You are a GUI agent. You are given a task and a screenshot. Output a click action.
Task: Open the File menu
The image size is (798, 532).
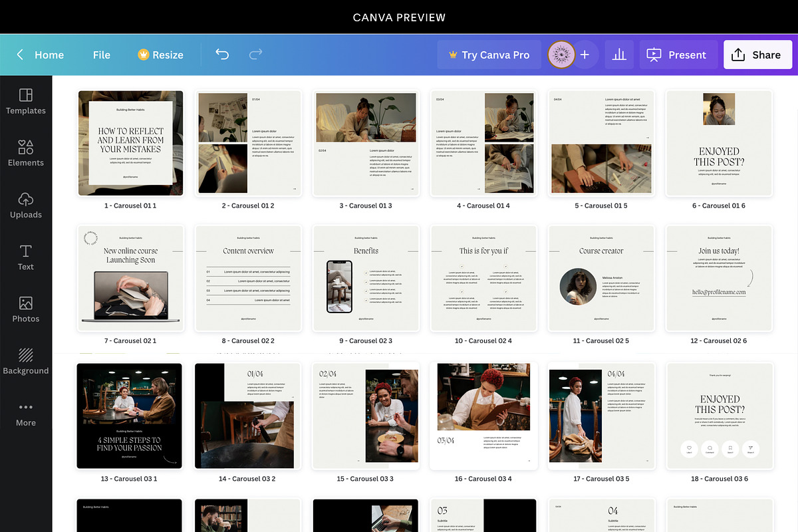click(102, 55)
